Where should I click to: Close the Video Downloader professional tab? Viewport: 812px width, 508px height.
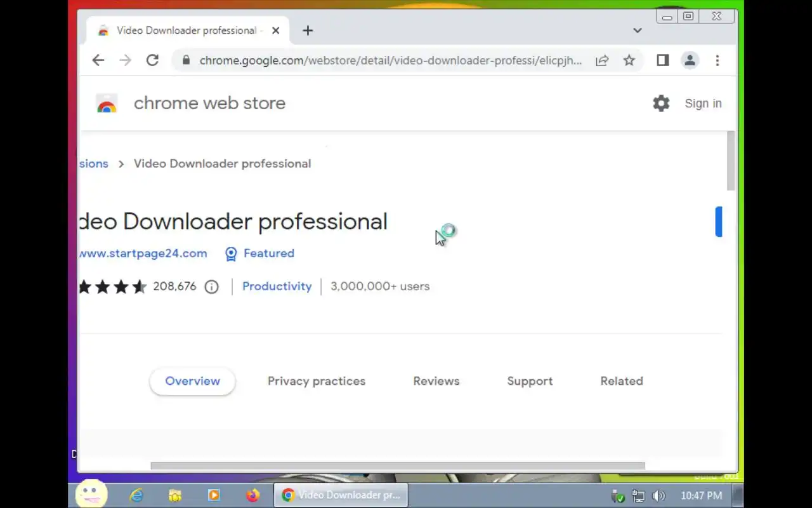point(275,30)
